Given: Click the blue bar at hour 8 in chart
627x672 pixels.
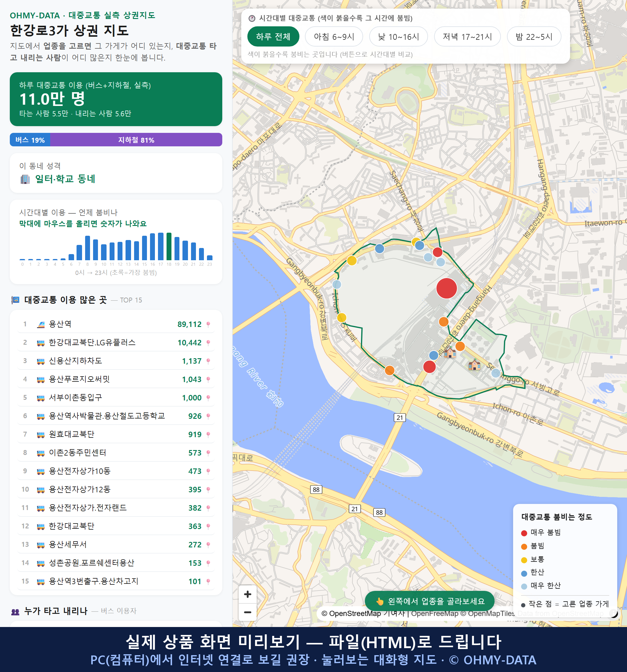Looking at the screenshot, I should pos(88,248).
